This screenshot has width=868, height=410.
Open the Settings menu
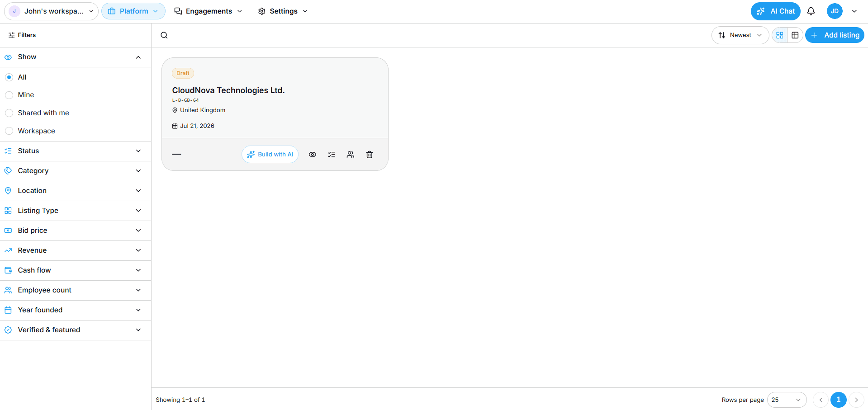pyautogui.click(x=283, y=11)
